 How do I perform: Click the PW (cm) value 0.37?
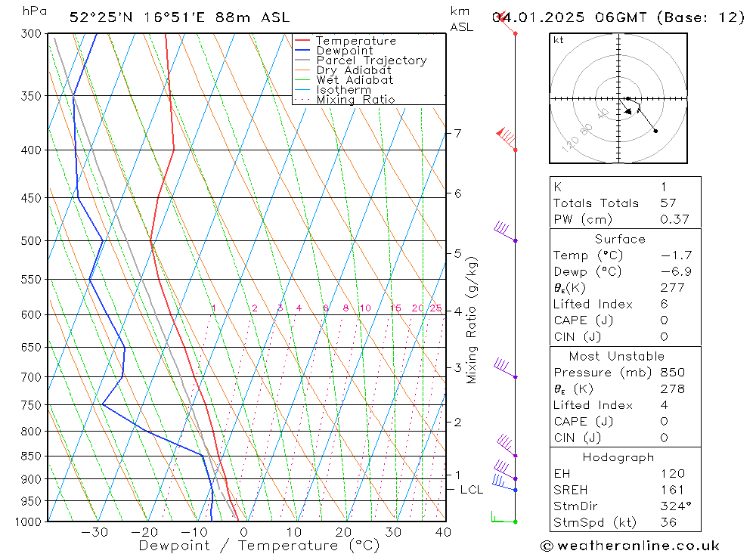(674, 219)
